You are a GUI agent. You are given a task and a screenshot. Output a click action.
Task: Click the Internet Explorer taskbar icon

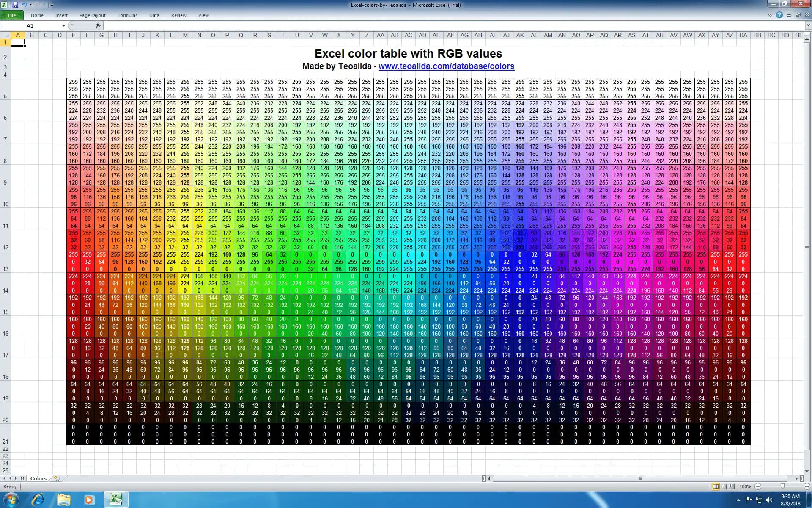[x=38, y=500]
